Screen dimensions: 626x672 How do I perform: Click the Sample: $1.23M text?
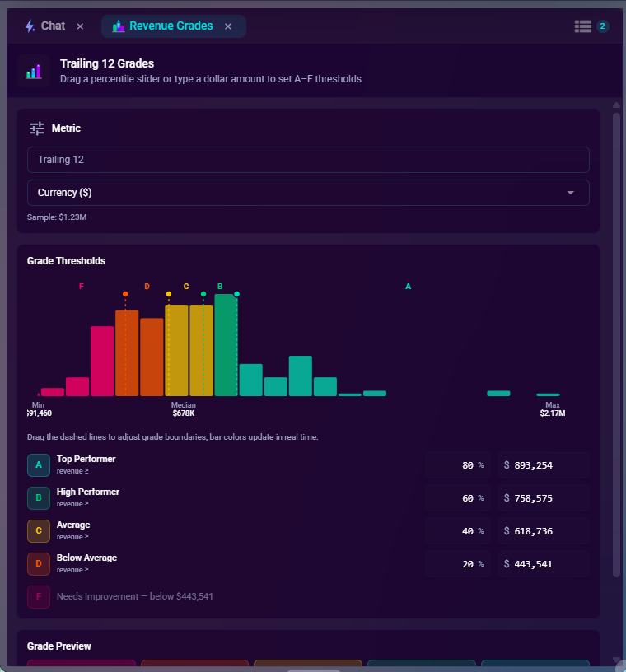57,217
